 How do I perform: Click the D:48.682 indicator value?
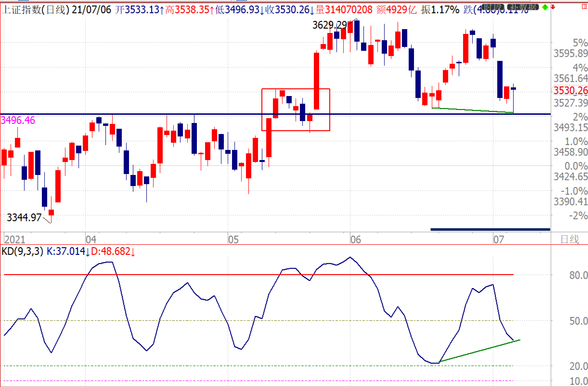(x=113, y=251)
